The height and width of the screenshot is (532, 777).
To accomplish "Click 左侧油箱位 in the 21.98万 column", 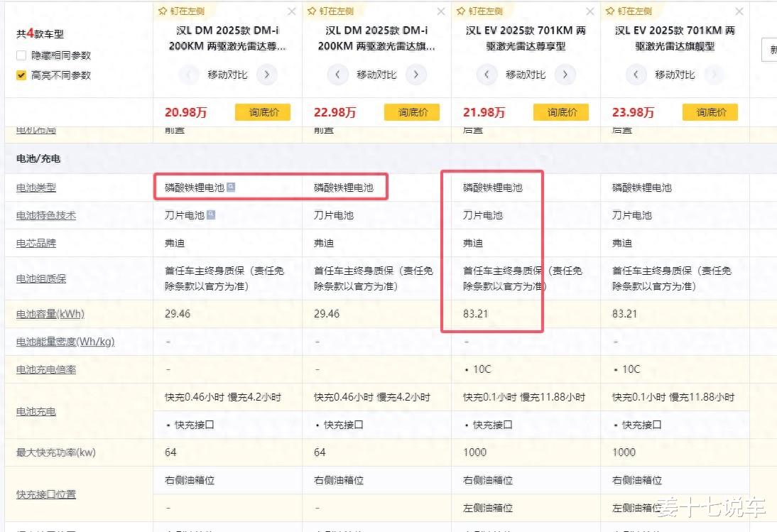I will pyautogui.click(x=488, y=508).
